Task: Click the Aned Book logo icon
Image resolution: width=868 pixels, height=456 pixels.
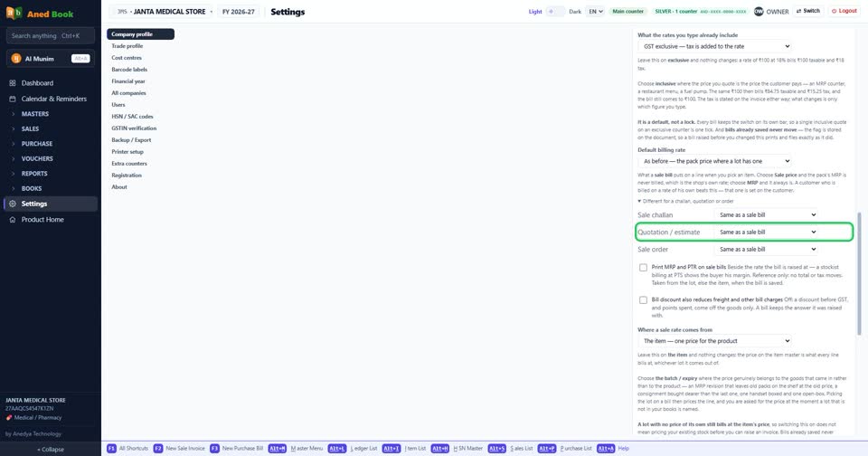Action: click(14, 13)
